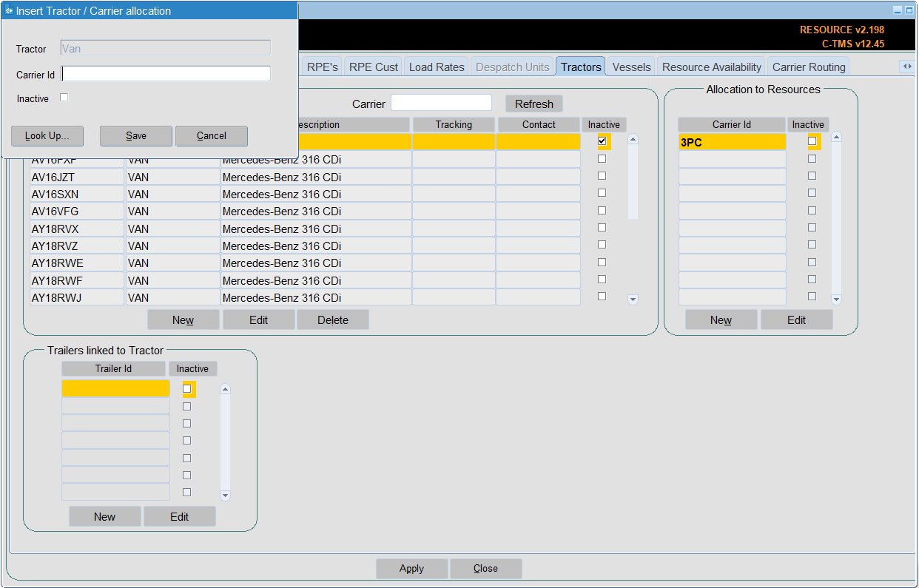
Task: Check Inactive for tractor AY18RWJ
Action: point(602,297)
